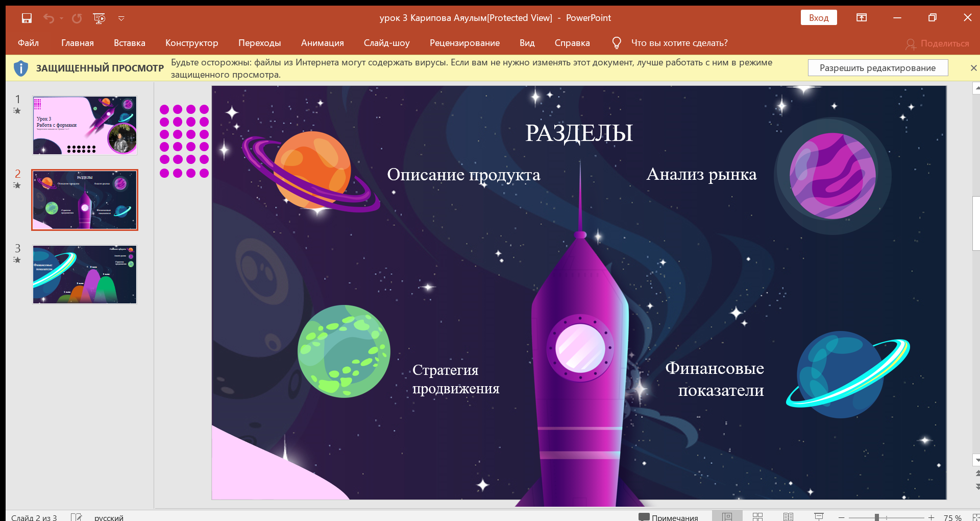Click the 'Описание продукта' text

463,175
